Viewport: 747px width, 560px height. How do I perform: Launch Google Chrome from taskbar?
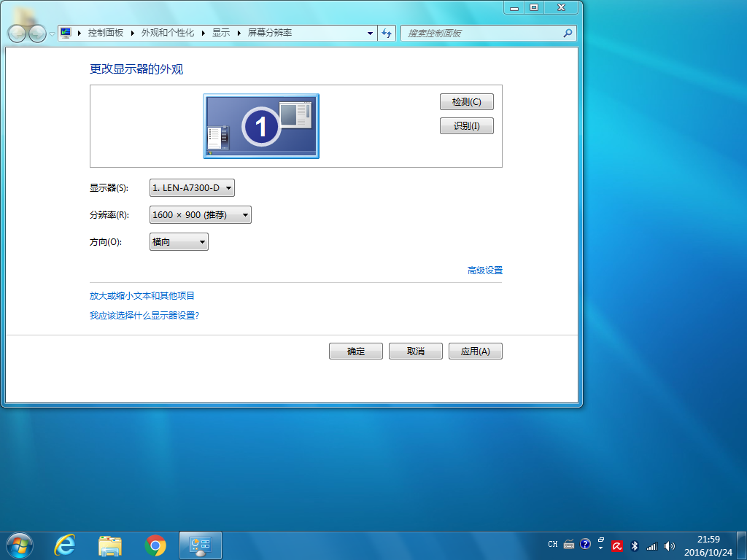click(x=155, y=545)
